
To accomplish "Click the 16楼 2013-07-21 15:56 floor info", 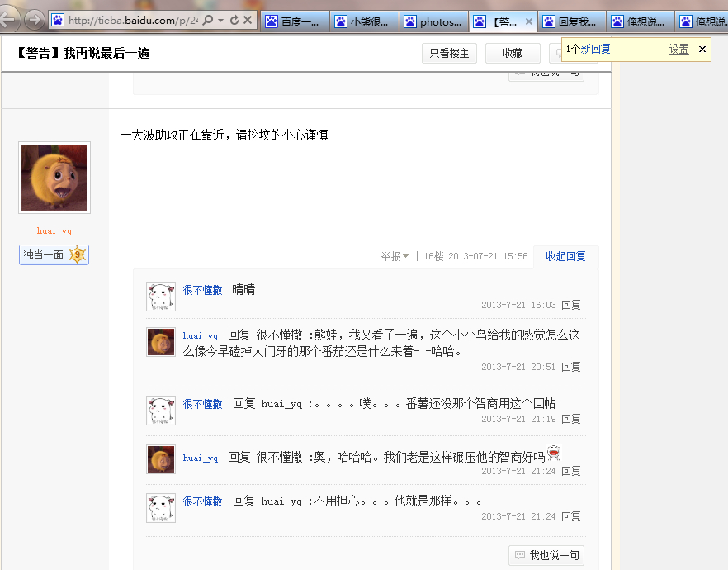I will click(x=475, y=256).
